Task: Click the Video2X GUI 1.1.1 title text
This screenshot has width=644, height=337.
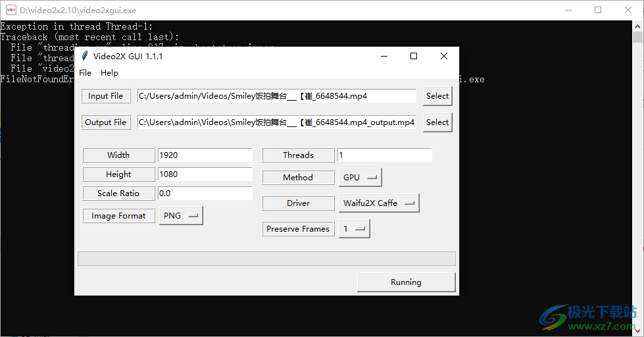Action: [x=128, y=57]
